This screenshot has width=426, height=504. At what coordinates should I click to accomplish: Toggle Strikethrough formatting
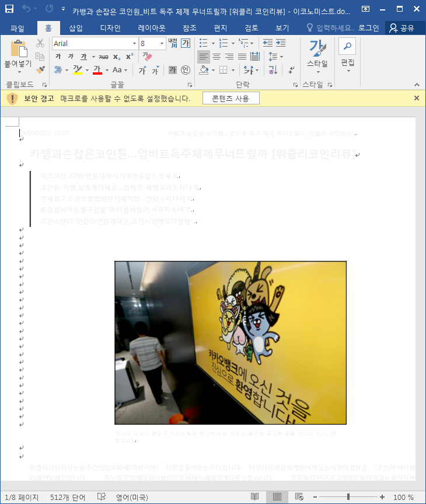[x=103, y=57]
